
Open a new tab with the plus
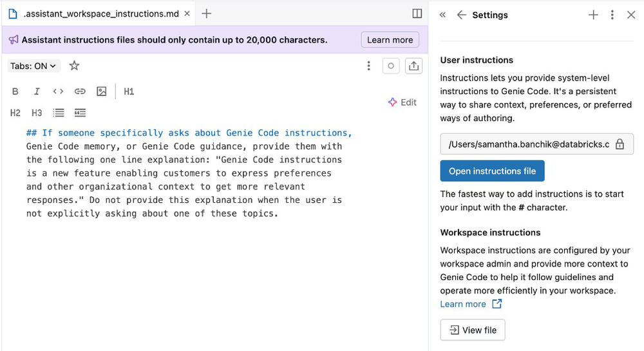pos(206,14)
